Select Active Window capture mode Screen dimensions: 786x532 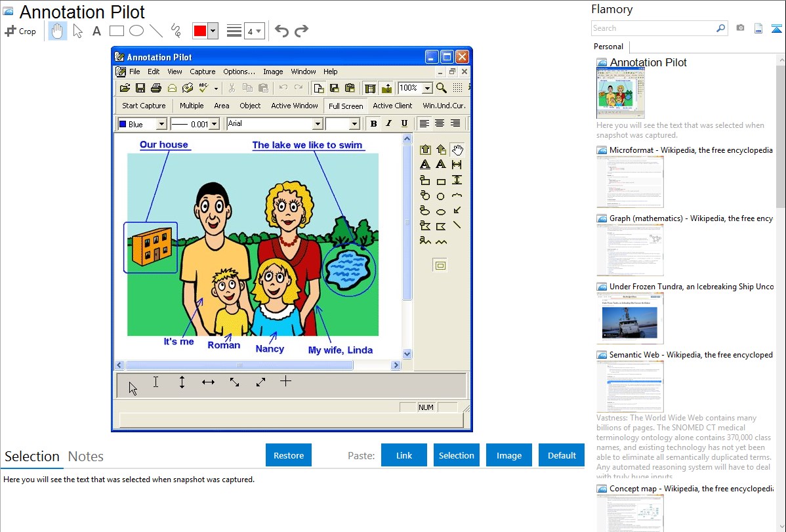click(x=295, y=106)
